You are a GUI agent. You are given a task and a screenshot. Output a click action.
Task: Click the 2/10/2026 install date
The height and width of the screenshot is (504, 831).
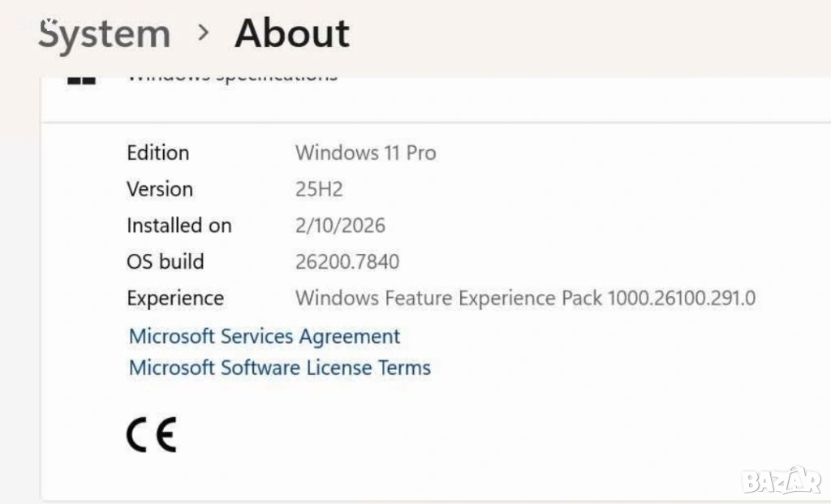[340, 226]
